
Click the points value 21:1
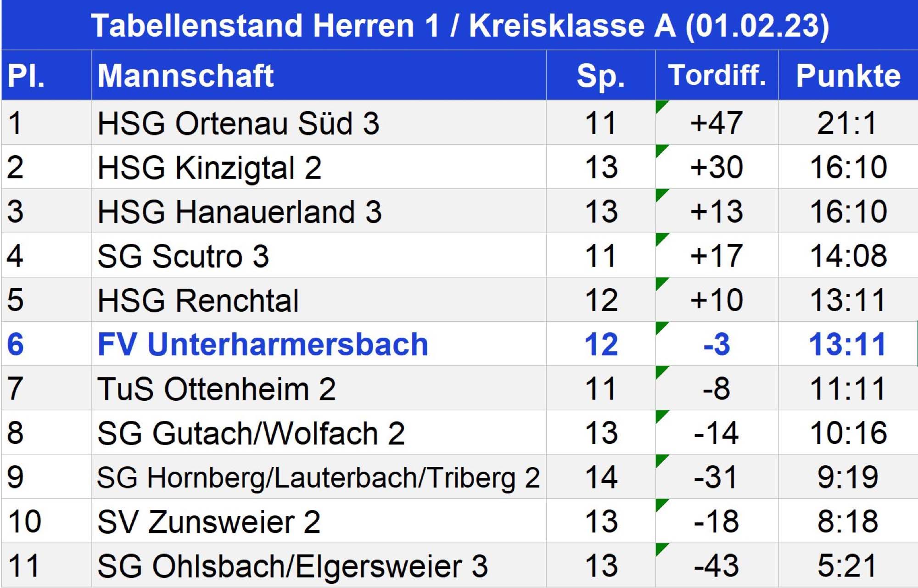point(847,123)
